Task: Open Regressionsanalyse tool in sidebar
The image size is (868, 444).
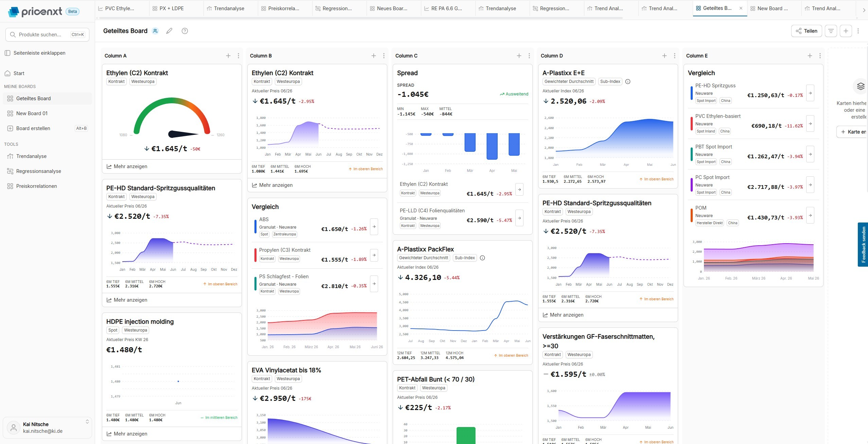Action: click(47, 171)
